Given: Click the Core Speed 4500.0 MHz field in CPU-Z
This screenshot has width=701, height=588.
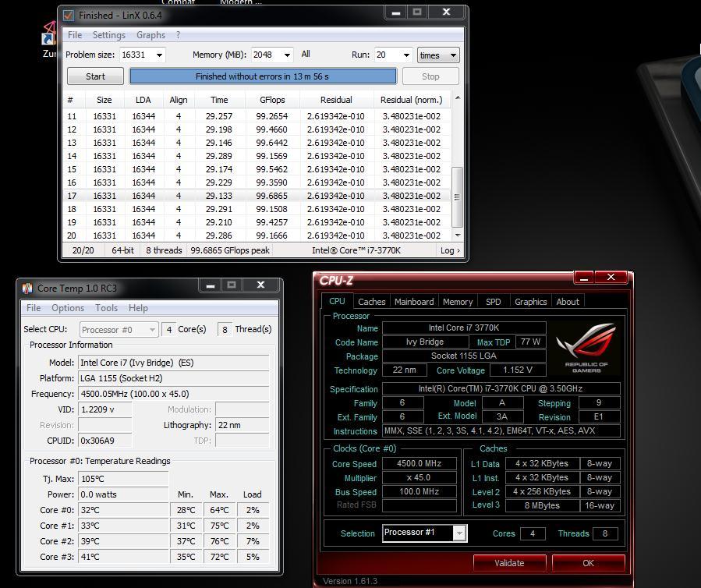Looking at the screenshot, I should pos(419,464).
